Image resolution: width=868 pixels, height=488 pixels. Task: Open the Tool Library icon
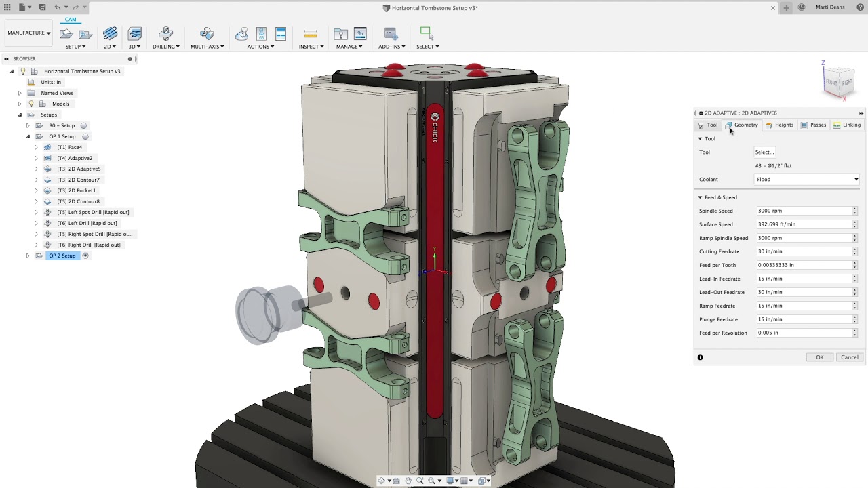340,34
